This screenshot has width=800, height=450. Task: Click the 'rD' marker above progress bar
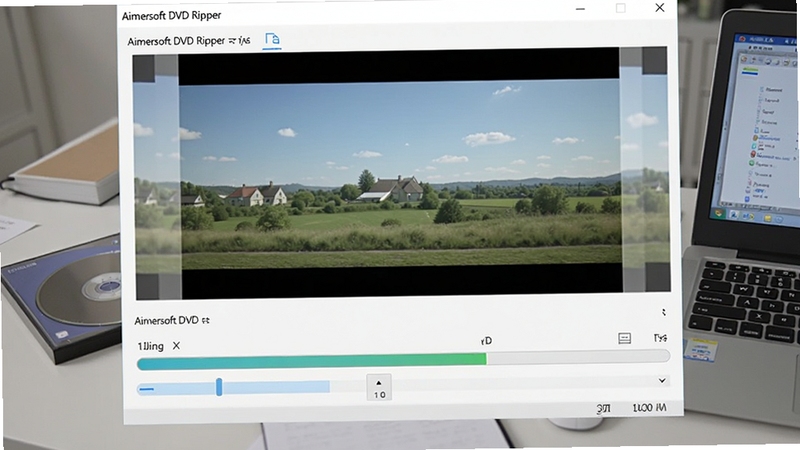(x=486, y=341)
